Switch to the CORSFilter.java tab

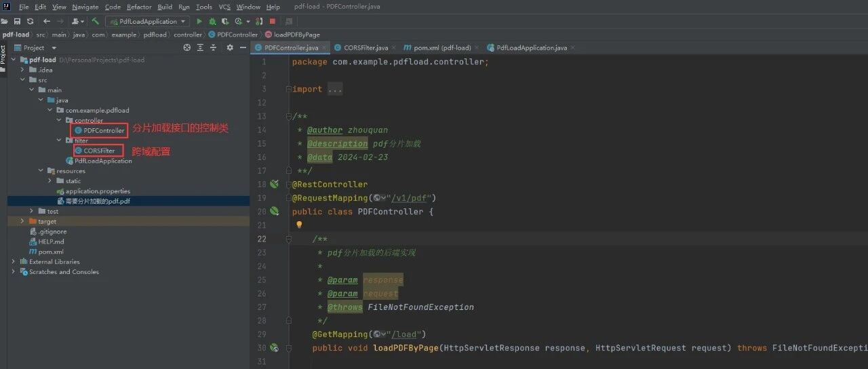(x=361, y=47)
